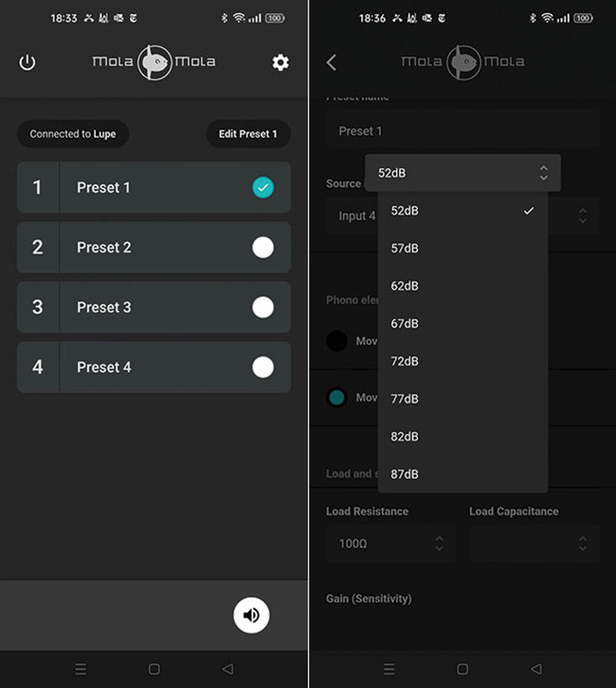Choose 67dB from the gain list
This screenshot has width=616, height=688.
tap(405, 324)
